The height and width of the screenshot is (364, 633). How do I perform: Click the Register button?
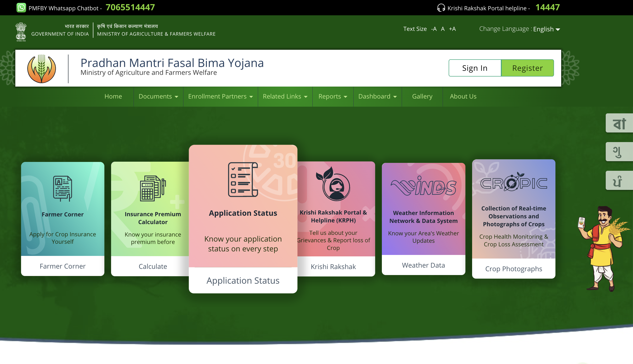coord(527,68)
